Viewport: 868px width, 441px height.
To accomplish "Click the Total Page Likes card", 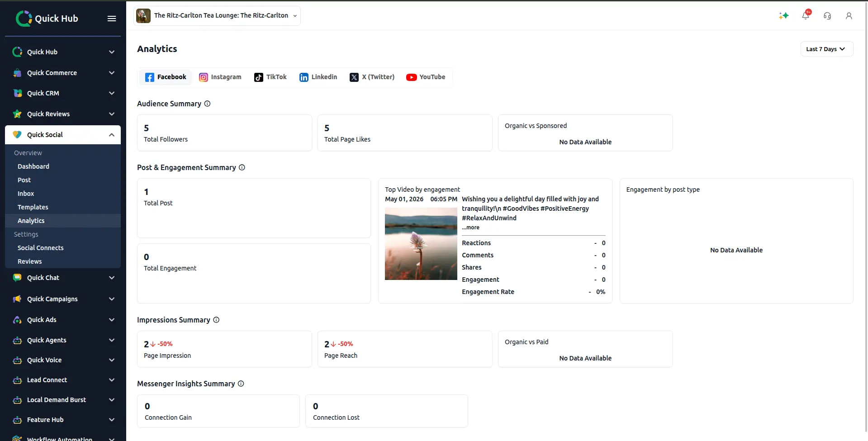I will coord(405,133).
